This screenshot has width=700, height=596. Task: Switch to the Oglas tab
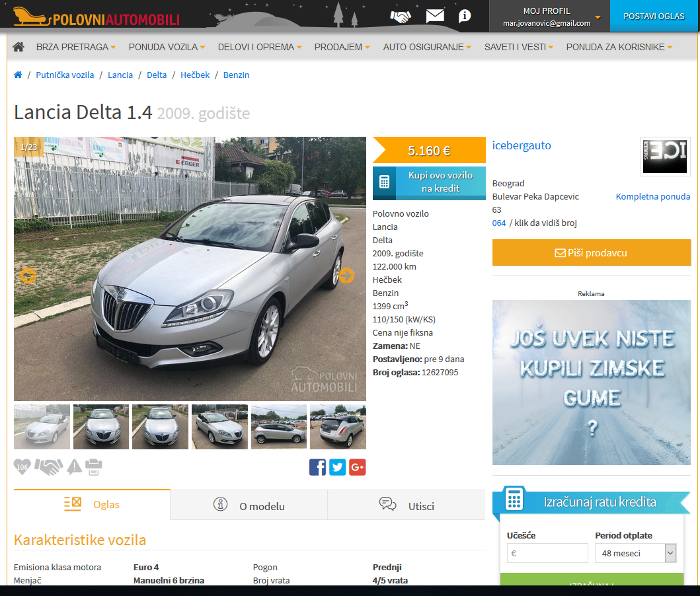[92, 505]
